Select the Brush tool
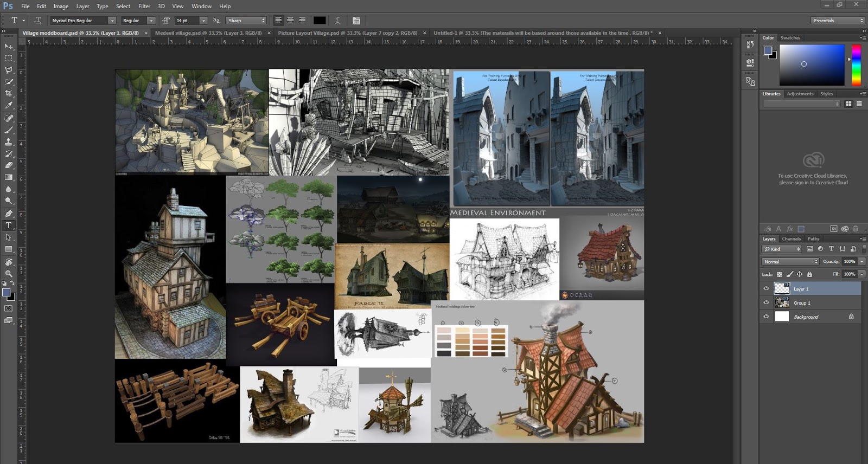Screen dimensions: 868x464 pos(9,130)
